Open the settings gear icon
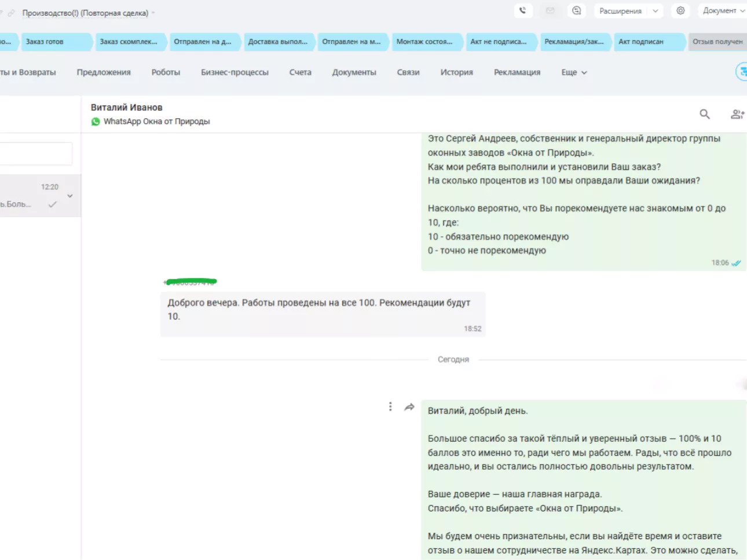This screenshot has height=560, width=747. [680, 10]
